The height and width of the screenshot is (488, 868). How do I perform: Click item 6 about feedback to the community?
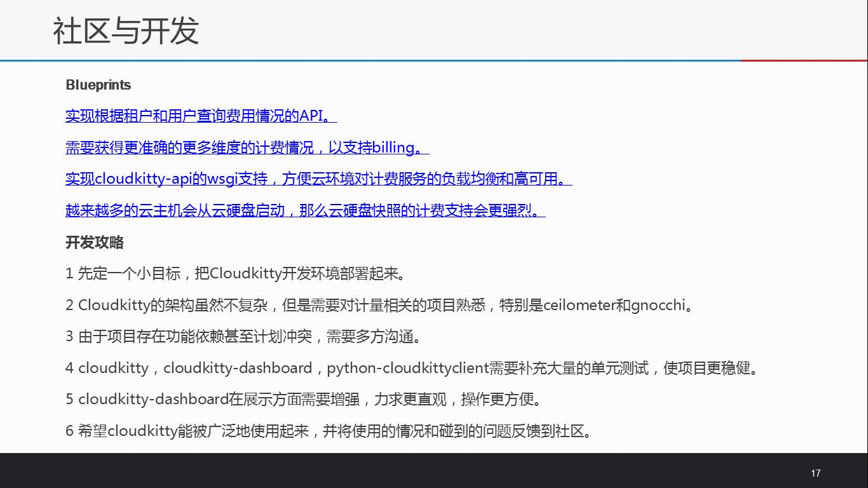[330, 431]
